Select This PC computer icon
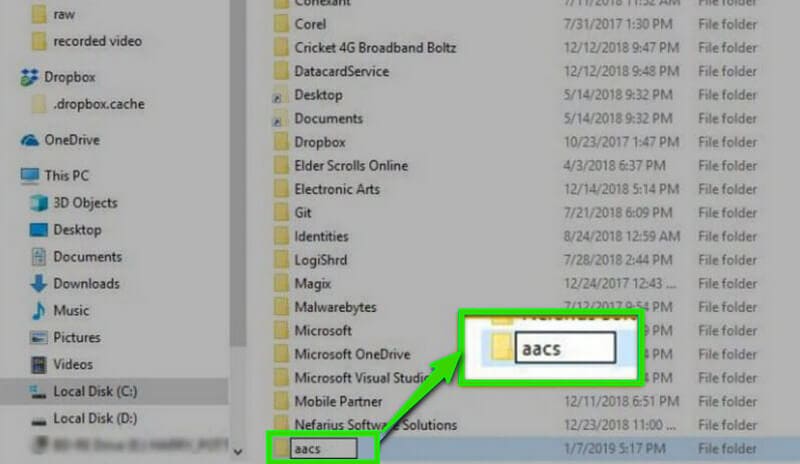Viewport: 800px width, 464px height. [29, 176]
